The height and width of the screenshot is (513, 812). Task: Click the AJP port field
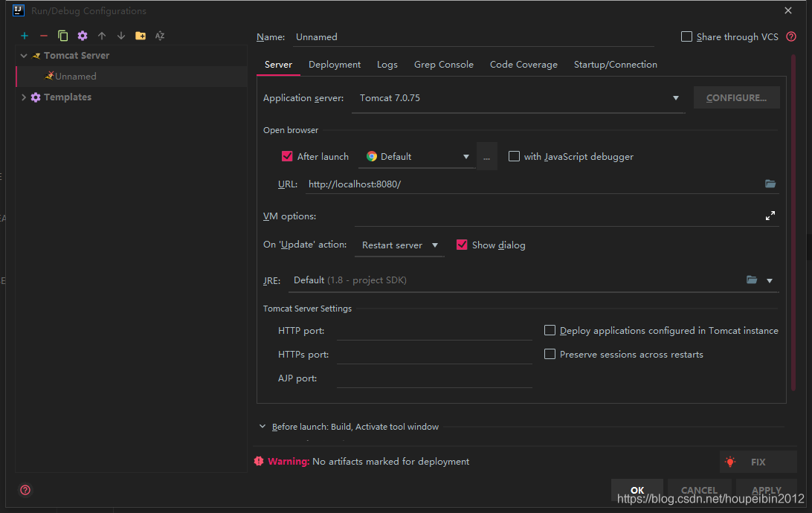pyautogui.click(x=434, y=378)
